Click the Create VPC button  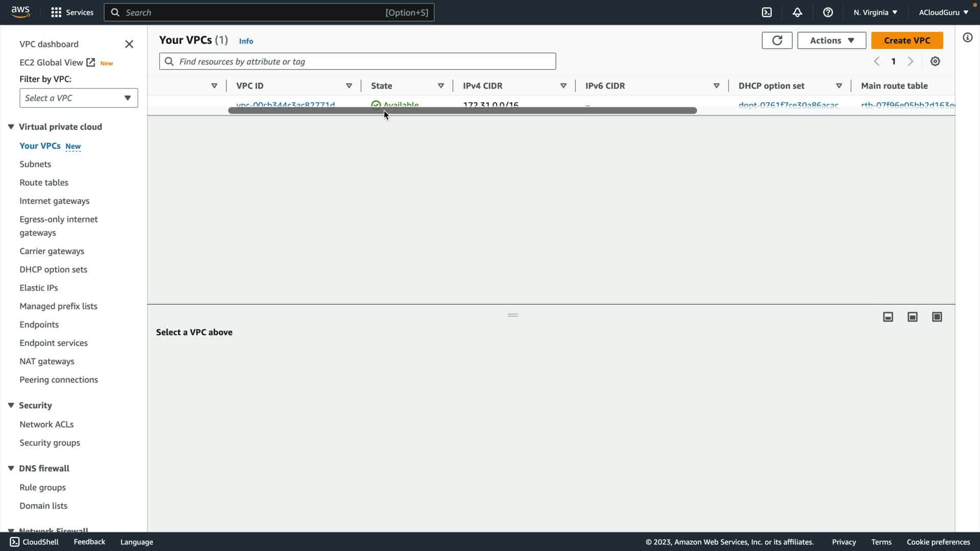pyautogui.click(x=907, y=40)
